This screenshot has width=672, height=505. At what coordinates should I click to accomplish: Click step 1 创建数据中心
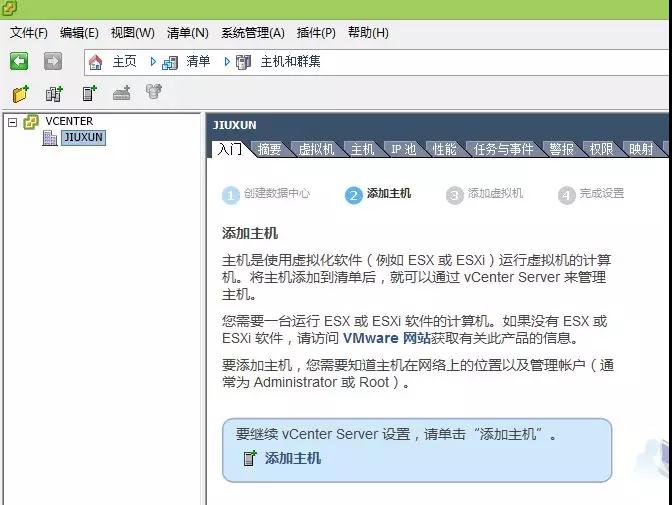pos(266,194)
